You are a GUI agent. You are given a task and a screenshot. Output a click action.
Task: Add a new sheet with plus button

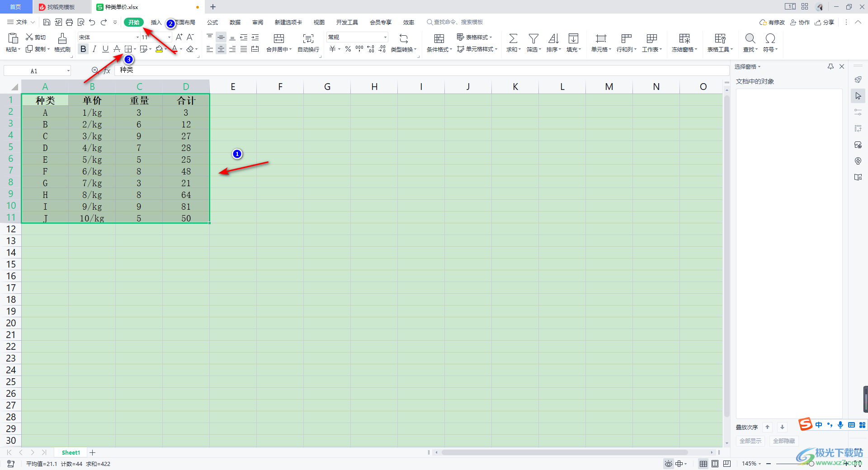[92, 452]
